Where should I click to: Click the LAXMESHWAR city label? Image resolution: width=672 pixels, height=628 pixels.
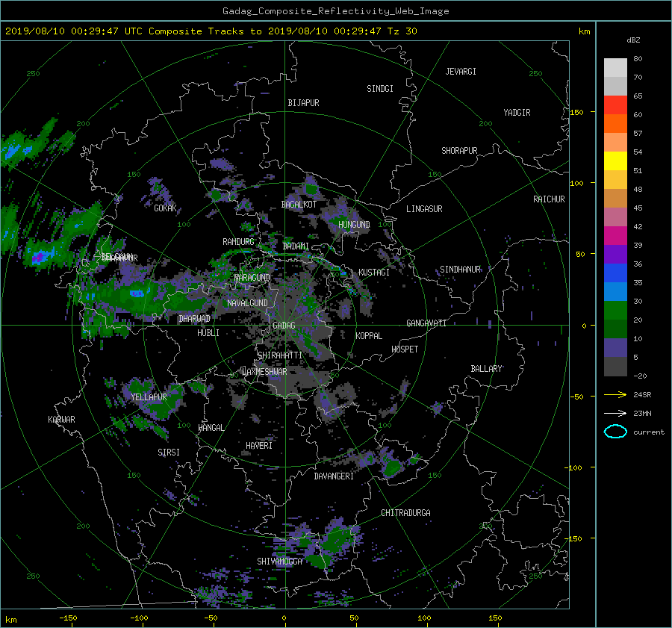tap(264, 372)
